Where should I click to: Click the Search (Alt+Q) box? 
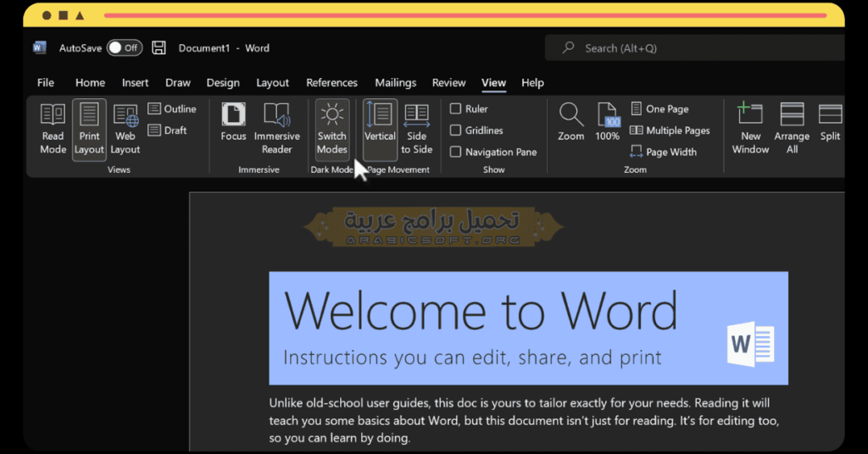[695, 48]
